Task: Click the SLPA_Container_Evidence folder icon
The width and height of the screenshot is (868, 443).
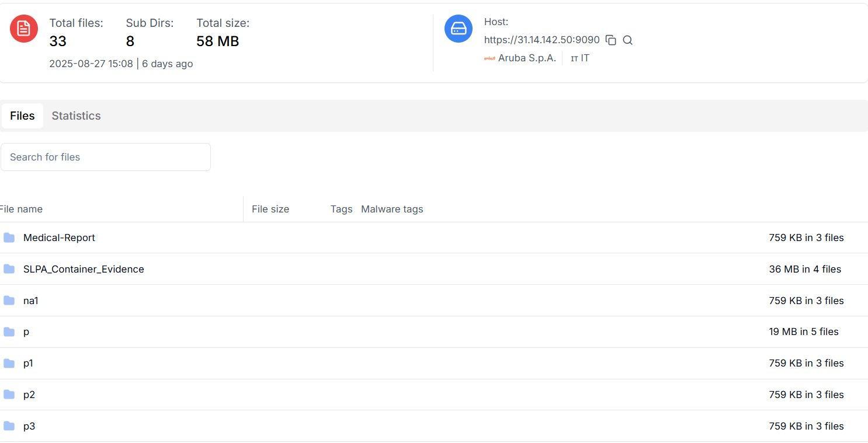Action: coord(9,269)
